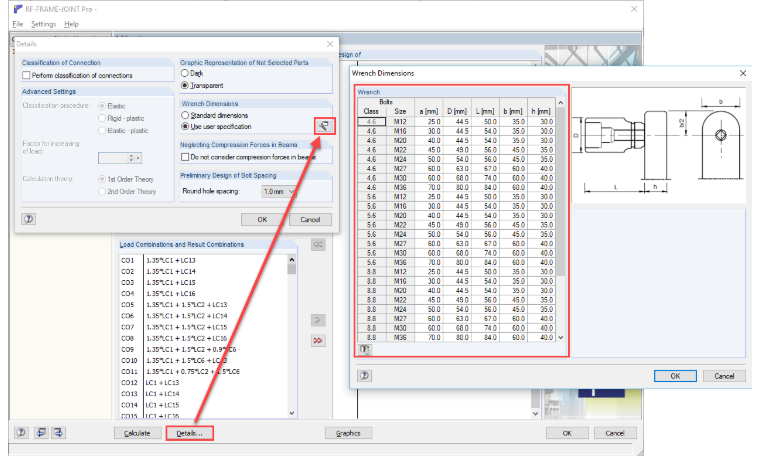Click wrench dimension diagram image

coord(658,145)
